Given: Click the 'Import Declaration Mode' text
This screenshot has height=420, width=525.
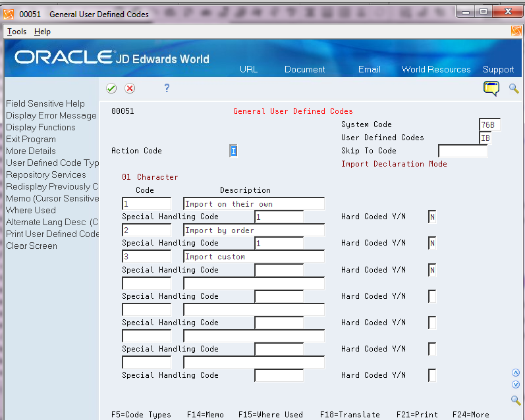Looking at the screenshot, I should pos(394,164).
